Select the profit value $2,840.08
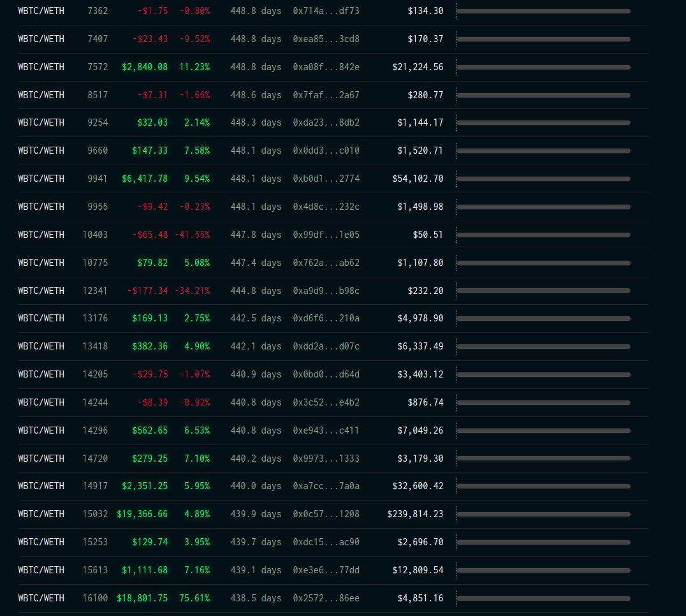The width and height of the screenshot is (686, 616). click(145, 67)
